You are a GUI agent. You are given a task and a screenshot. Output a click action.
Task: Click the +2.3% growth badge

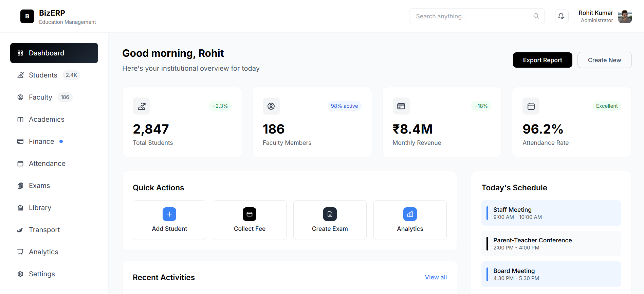tap(220, 106)
